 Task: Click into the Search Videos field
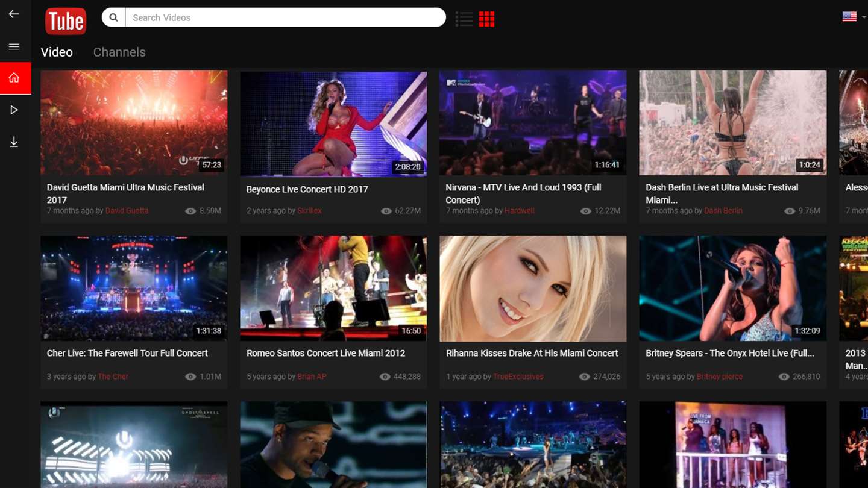[285, 17]
